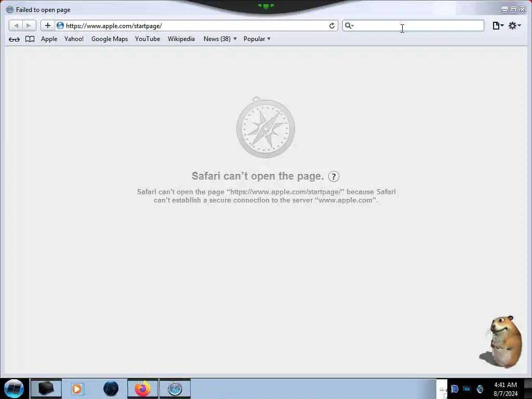Click the green indicator on the top black bar

pyautogui.click(x=265, y=6)
